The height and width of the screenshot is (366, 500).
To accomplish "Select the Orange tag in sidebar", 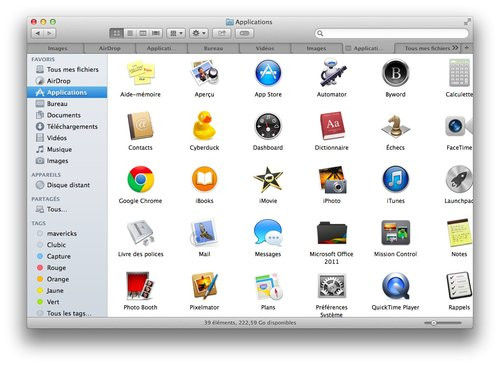I will [67, 279].
